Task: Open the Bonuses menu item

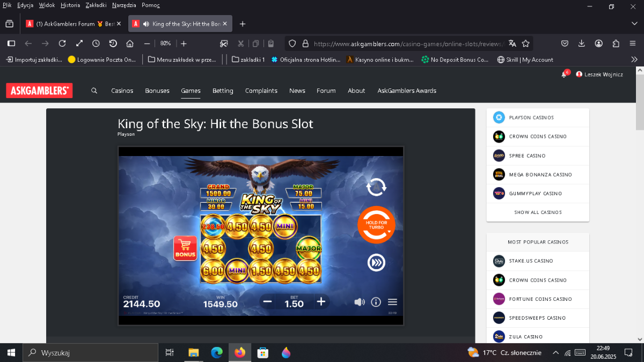Action: [157, 91]
